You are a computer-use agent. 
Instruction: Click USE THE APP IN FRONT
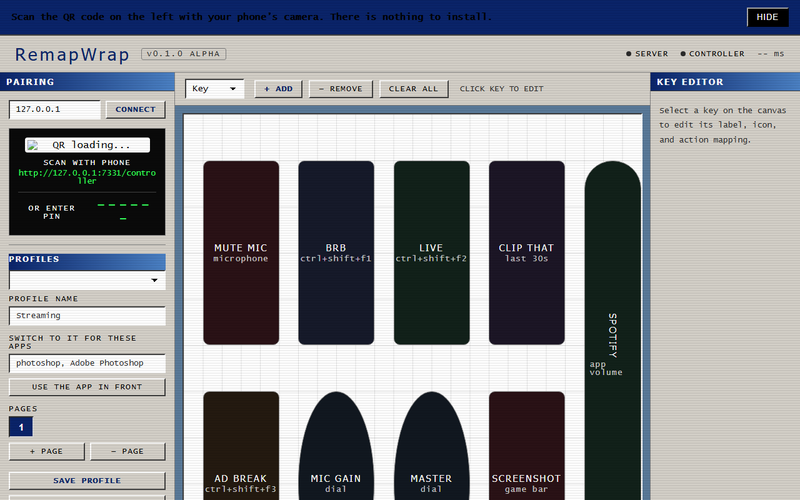pyautogui.click(x=87, y=387)
